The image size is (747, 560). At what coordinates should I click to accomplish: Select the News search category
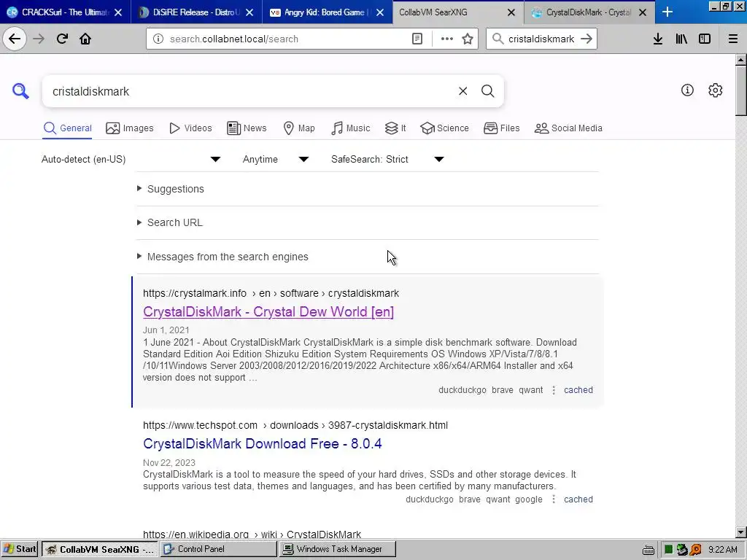click(247, 128)
